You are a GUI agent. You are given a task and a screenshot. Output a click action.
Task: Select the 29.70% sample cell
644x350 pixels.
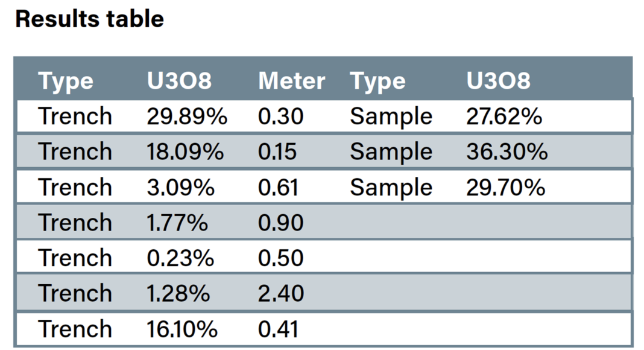[505, 187]
